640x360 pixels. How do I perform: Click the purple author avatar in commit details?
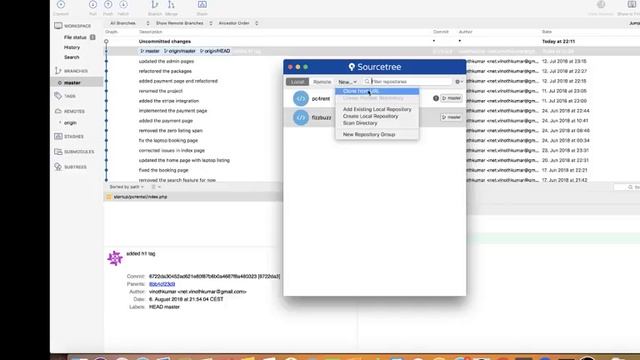[x=115, y=258]
